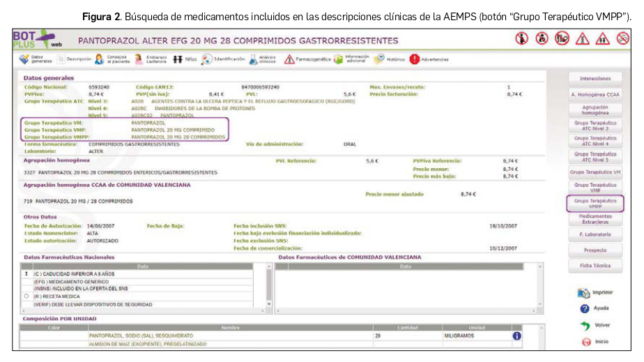Open Consejos al paciente section
The height and width of the screenshot is (362, 644).
[100, 59]
